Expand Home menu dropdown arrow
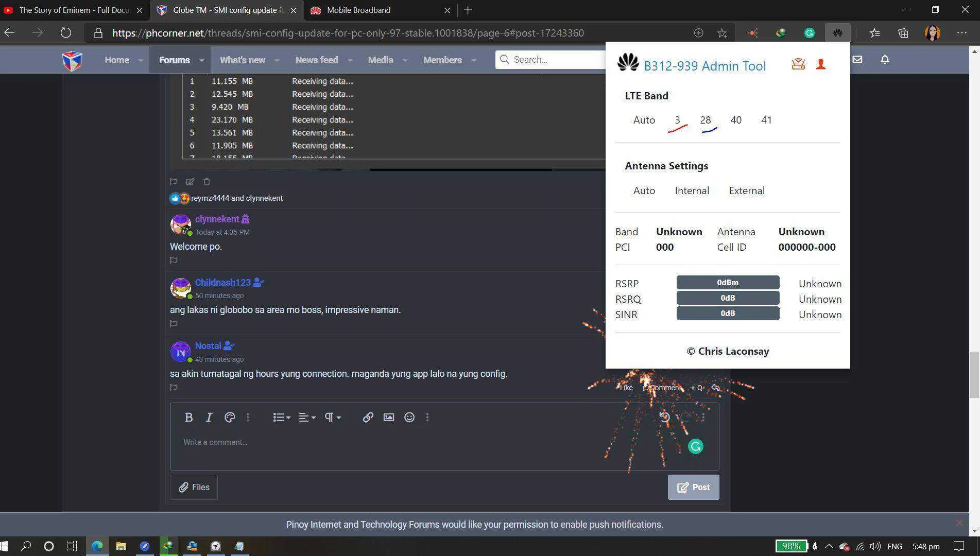This screenshot has width=980, height=556. pyautogui.click(x=141, y=60)
